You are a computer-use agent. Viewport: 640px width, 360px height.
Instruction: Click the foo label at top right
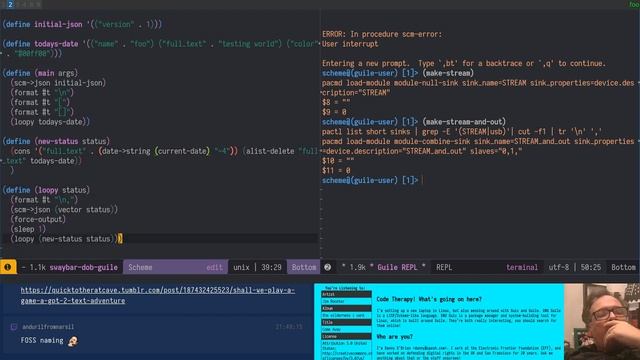[634, 4]
